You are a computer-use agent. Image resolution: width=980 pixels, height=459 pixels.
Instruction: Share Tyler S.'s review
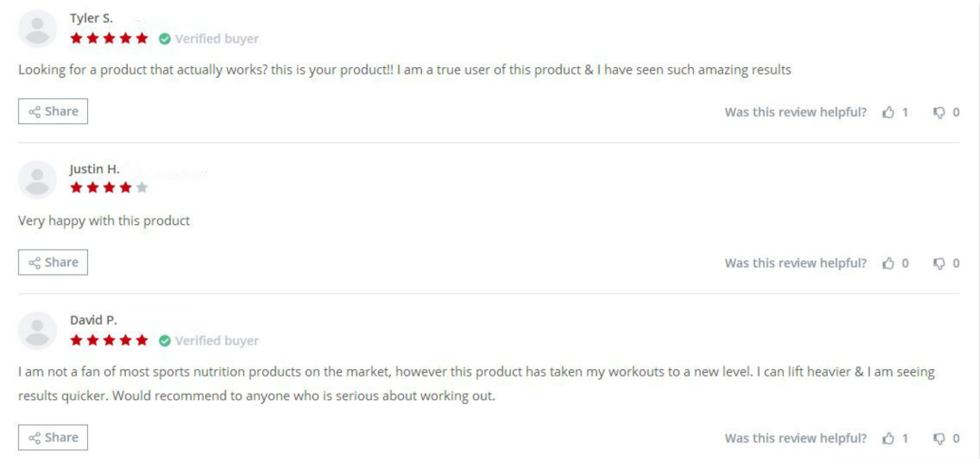[54, 112]
